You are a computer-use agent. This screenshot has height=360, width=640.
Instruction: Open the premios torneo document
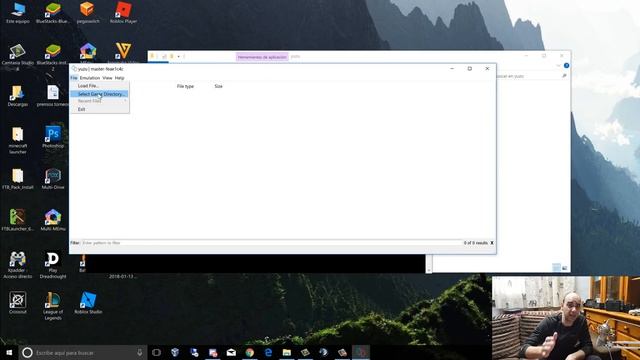tap(53, 96)
